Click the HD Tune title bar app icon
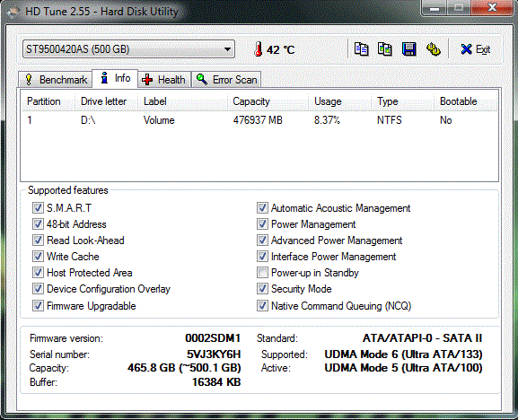Viewport: 518px width, 420px height. (13, 12)
